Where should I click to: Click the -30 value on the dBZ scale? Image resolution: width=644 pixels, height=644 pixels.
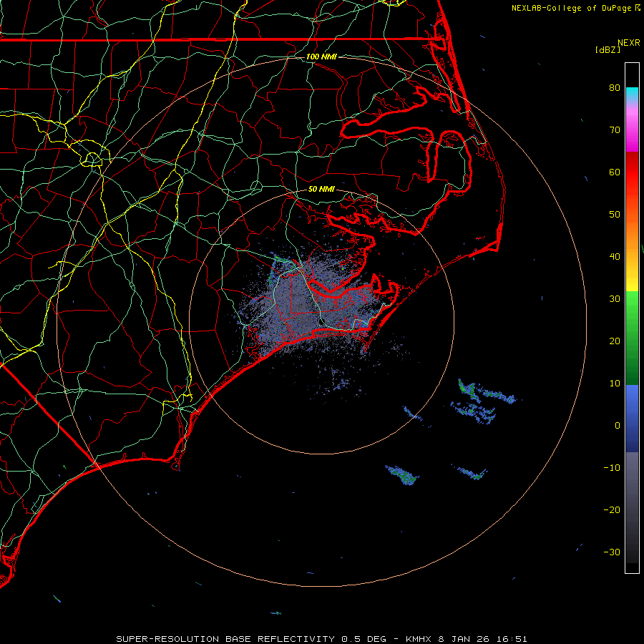tap(612, 552)
